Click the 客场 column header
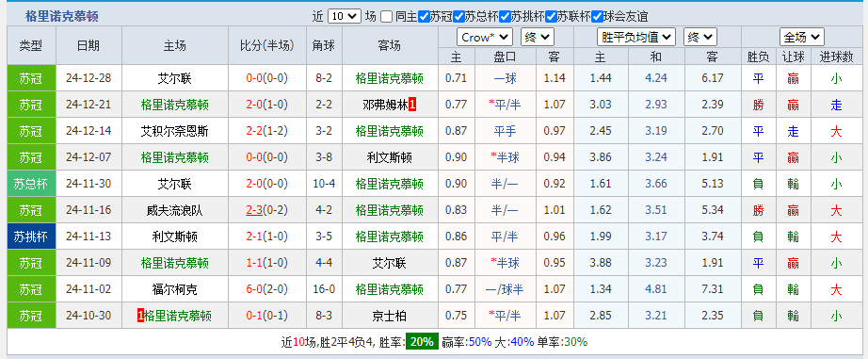The width and height of the screenshot is (868, 359). (390, 45)
